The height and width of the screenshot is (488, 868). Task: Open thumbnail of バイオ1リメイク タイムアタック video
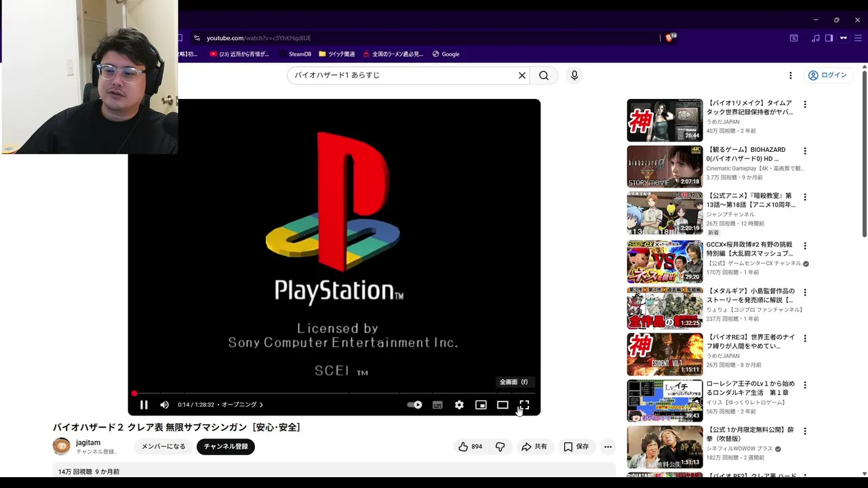tap(665, 120)
